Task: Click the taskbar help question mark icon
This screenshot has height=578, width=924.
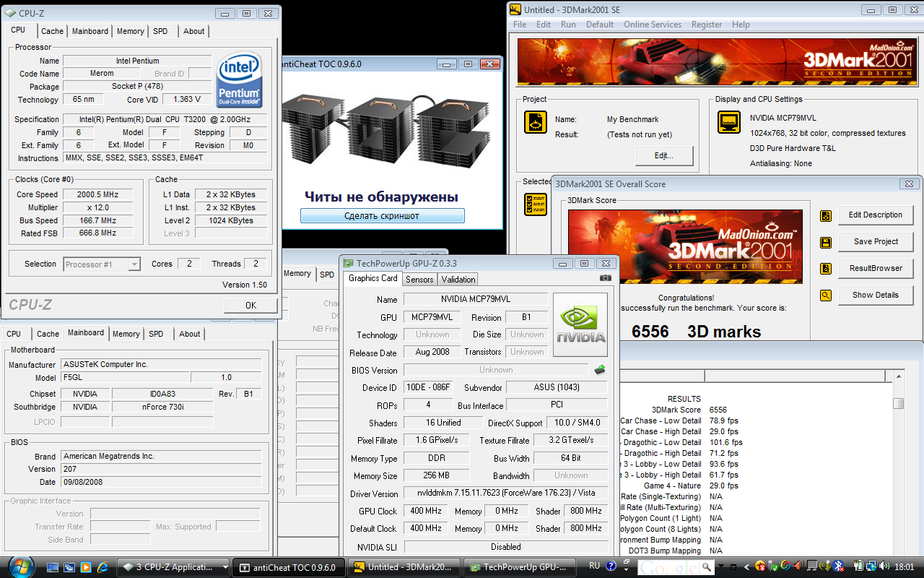Action: tap(611, 566)
